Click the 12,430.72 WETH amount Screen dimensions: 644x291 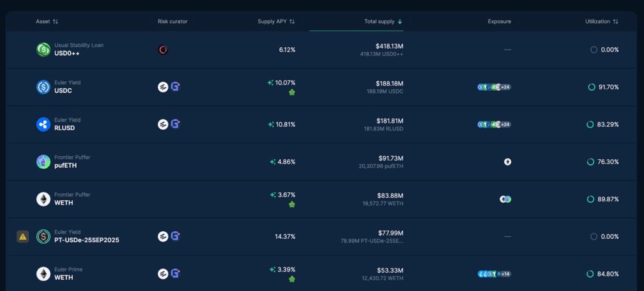point(383,278)
